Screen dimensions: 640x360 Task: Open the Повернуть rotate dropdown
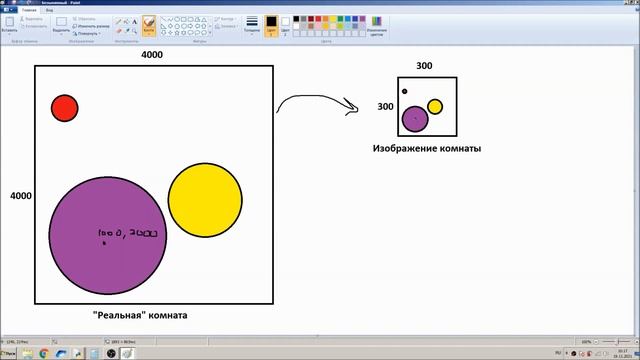(x=87, y=33)
